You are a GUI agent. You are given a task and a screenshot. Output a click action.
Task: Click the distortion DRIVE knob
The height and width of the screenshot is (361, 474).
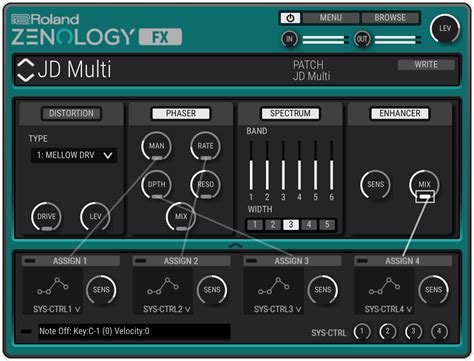tap(46, 217)
